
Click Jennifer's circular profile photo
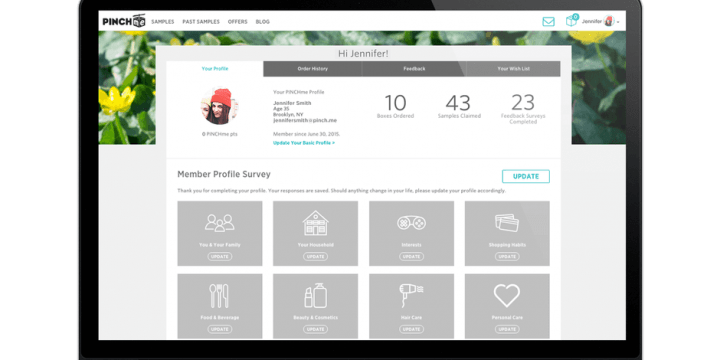219,106
